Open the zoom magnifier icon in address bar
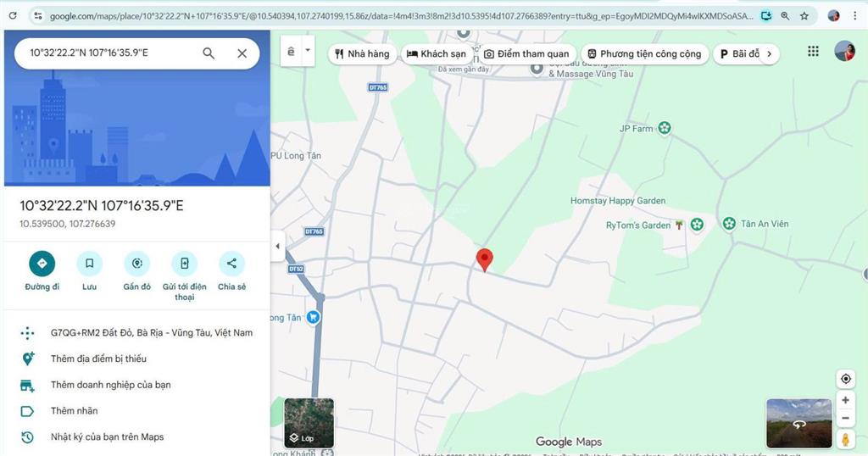The width and height of the screenshot is (868, 456). [785, 16]
